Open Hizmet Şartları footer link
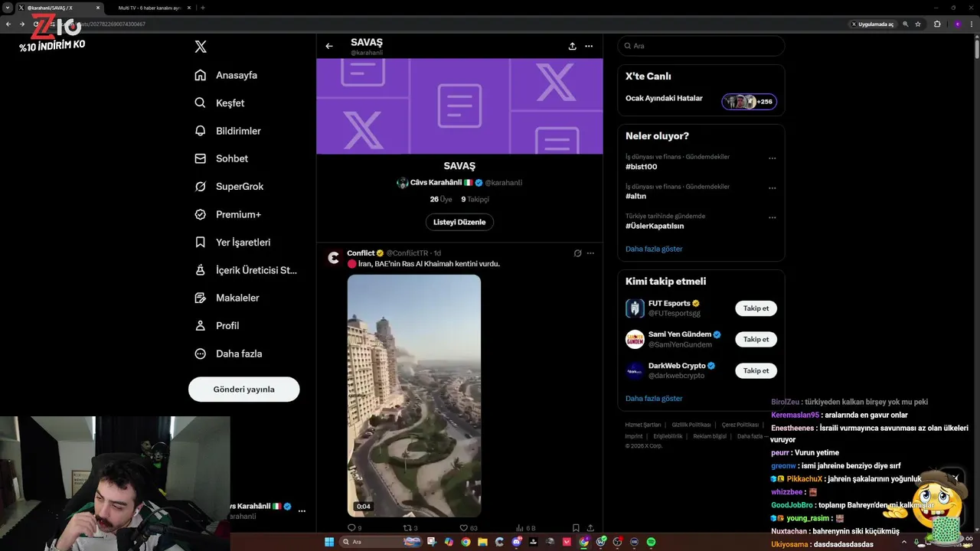This screenshot has width=980, height=551. [643, 425]
